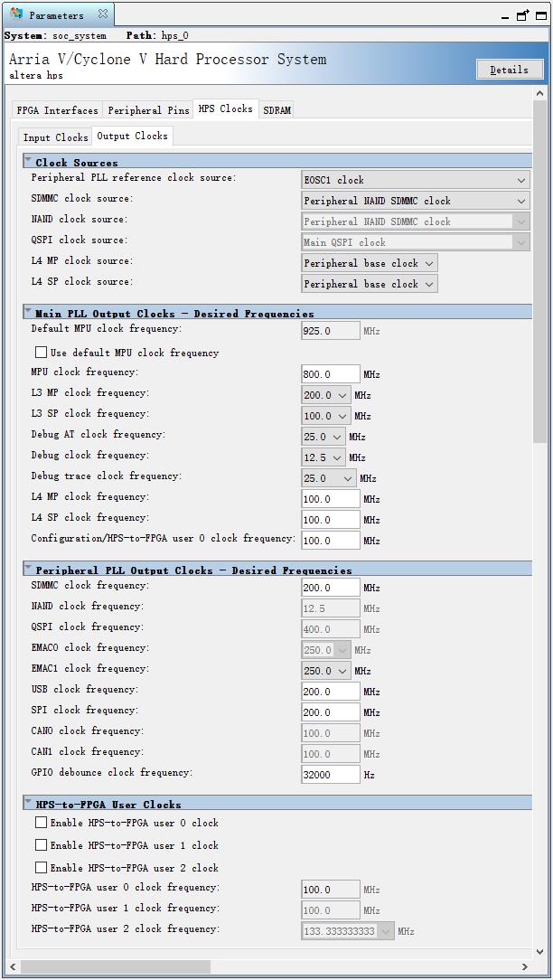Detach the Parameters panel into its own window
Viewport: 553px width, 980px height.
tap(523, 15)
